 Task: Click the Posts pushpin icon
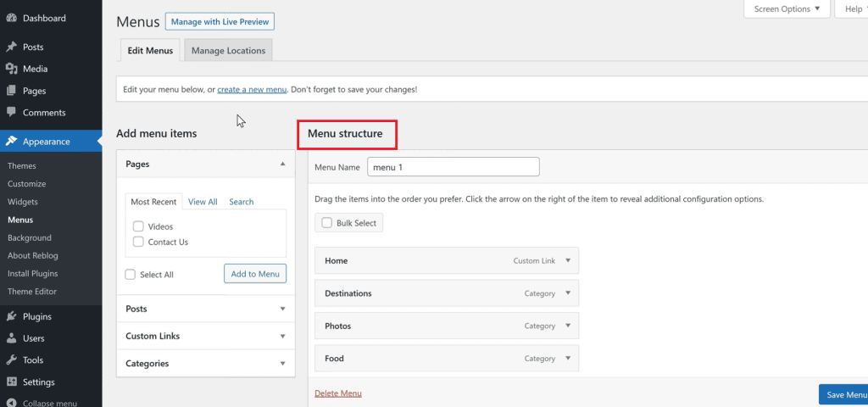(11, 47)
